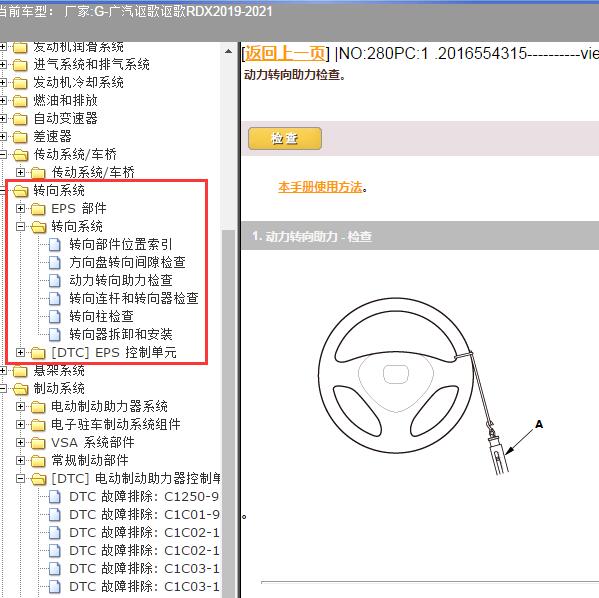Select the top-level 转向系统 folder label
Image resolution: width=599 pixels, height=598 pixels.
(59, 190)
